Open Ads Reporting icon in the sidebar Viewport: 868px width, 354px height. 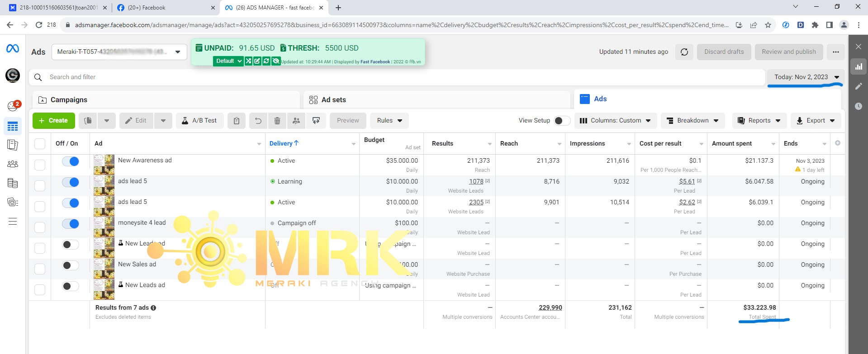(13, 145)
